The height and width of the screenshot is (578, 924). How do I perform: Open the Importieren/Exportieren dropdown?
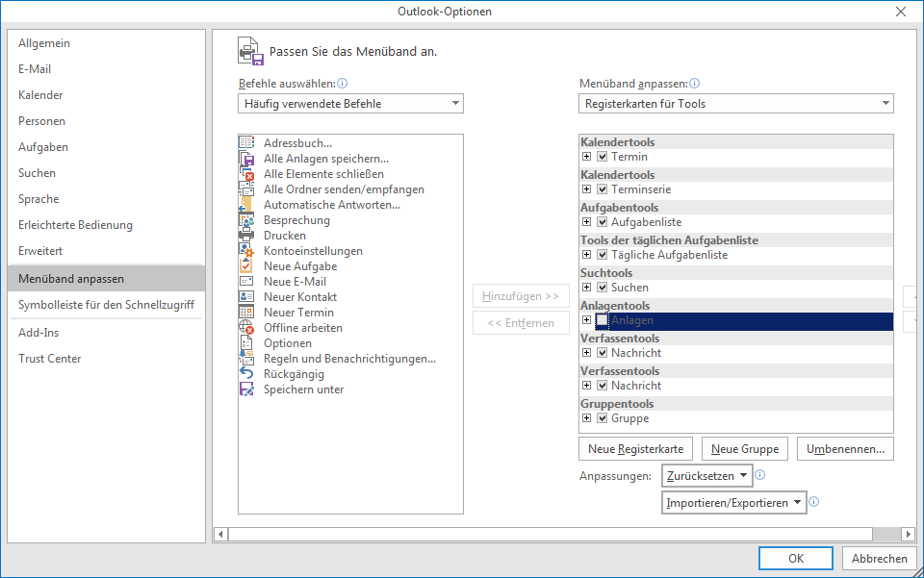[x=734, y=503]
